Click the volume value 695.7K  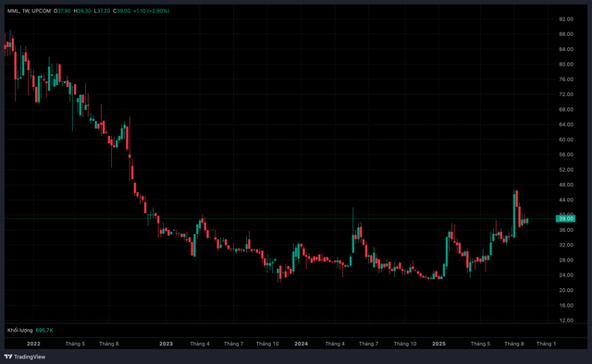click(x=44, y=330)
